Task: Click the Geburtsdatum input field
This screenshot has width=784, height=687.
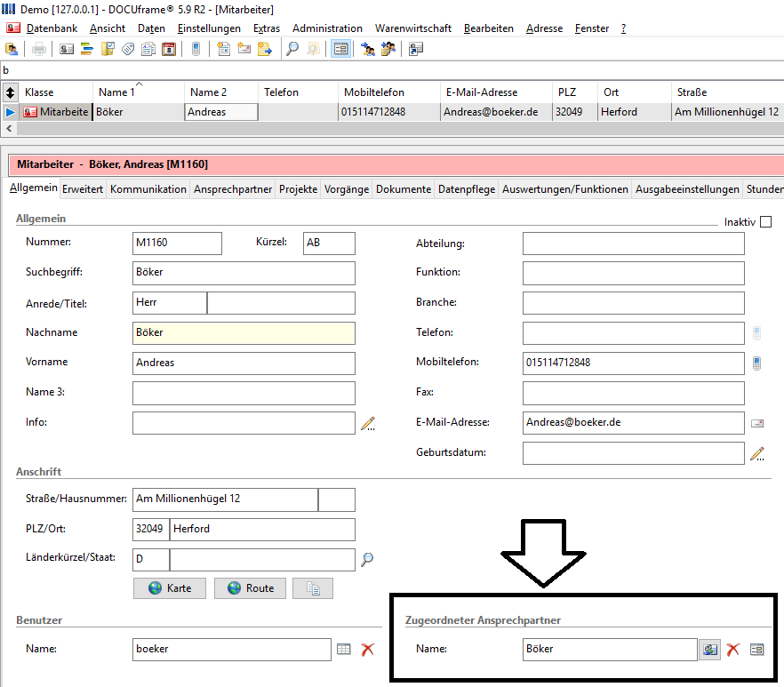Action: (634, 453)
